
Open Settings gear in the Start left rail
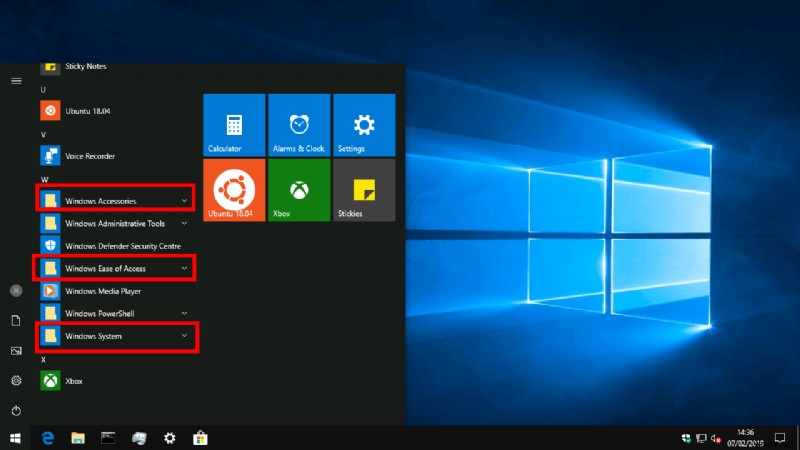tap(16, 381)
